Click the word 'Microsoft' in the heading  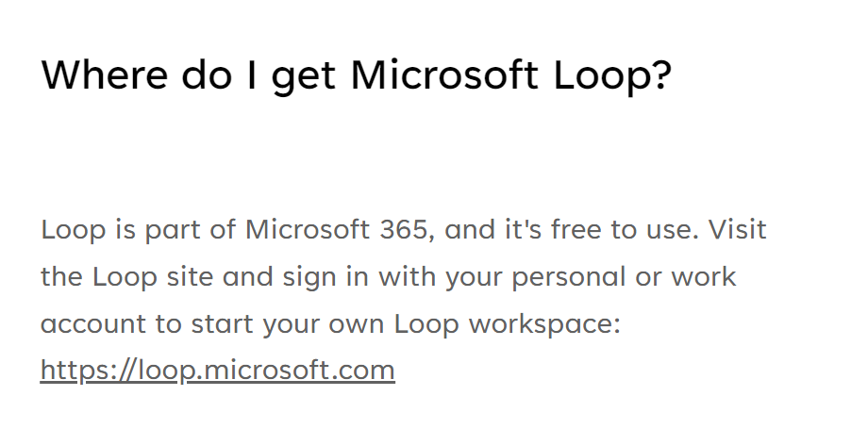point(444,74)
